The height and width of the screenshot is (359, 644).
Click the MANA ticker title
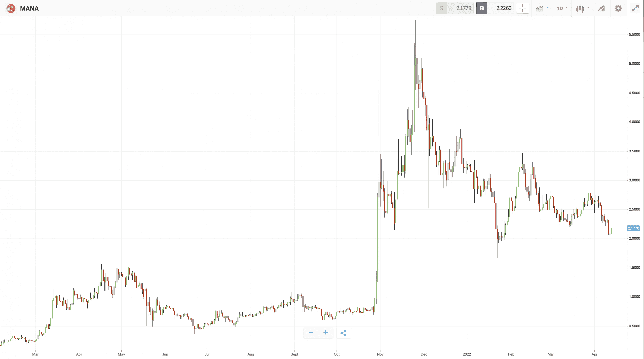coord(29,8)
